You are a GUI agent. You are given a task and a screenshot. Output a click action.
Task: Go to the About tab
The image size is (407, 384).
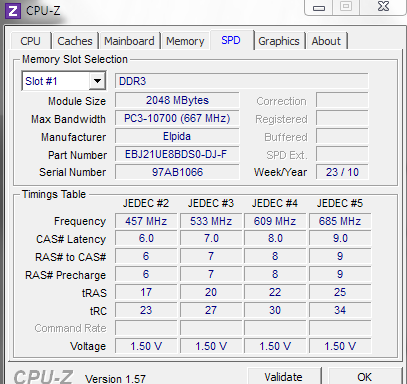(326, 41)
